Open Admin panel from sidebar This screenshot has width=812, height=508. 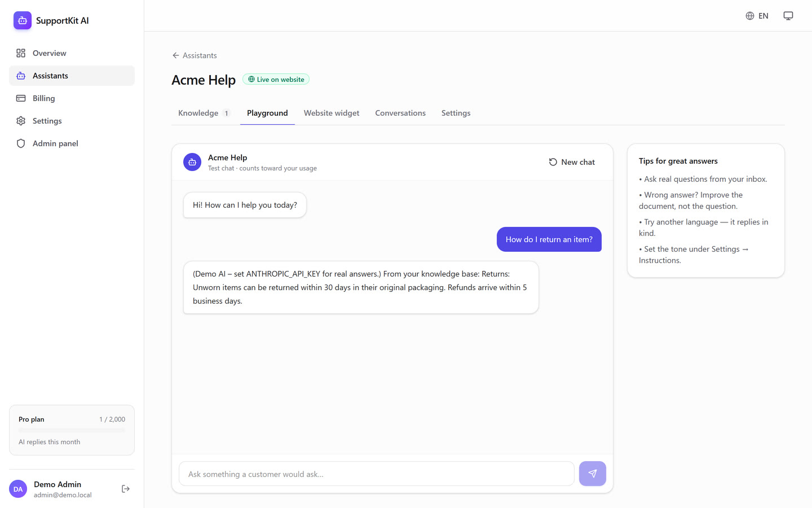tap(72, 143)
